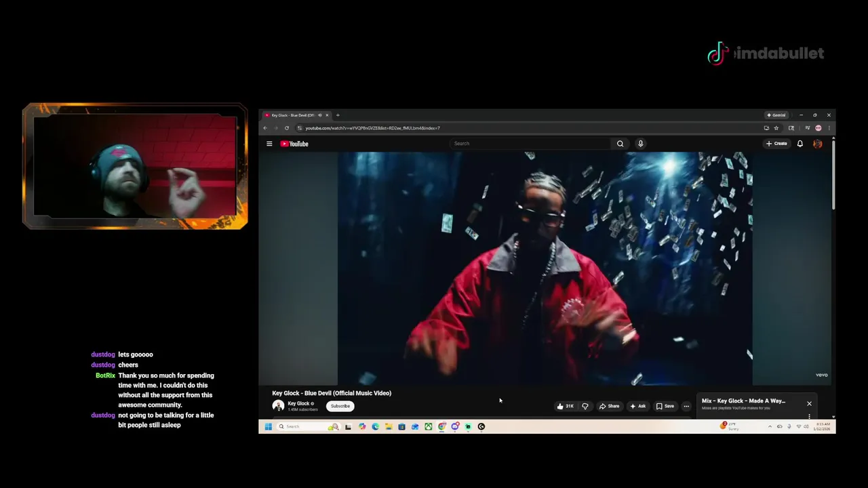The width and height of the screenshot is (868, 488).
Task: Click the Share button under the video
Action: (609, 406)
